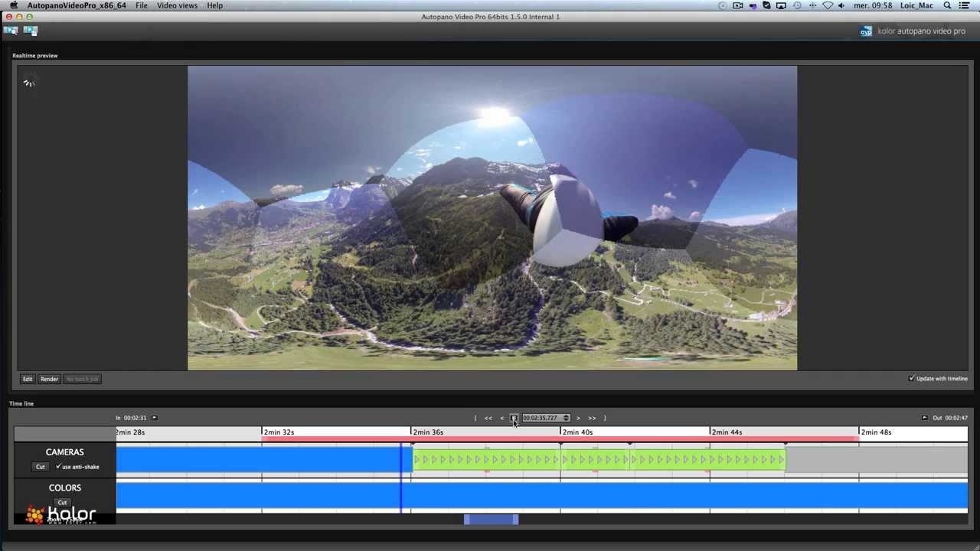980x551 pixels.
Task: Click the timecode field showing 00:02:35.727
Action: [x=541, y=418]
